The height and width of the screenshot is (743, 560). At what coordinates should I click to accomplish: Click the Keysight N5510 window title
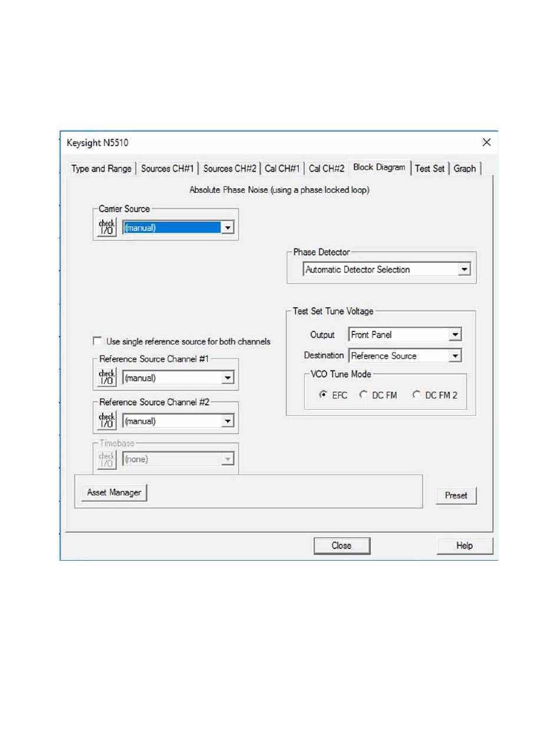pos(97,142)
